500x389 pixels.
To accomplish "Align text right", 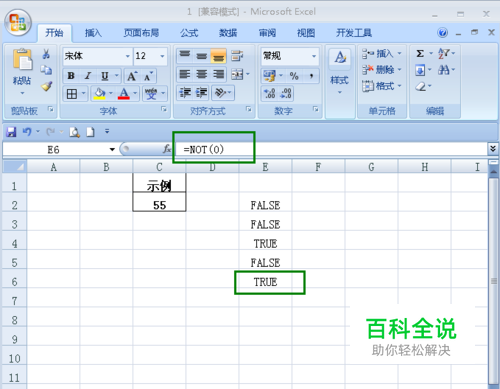I will pyautogui.click(x=218, y=74).
